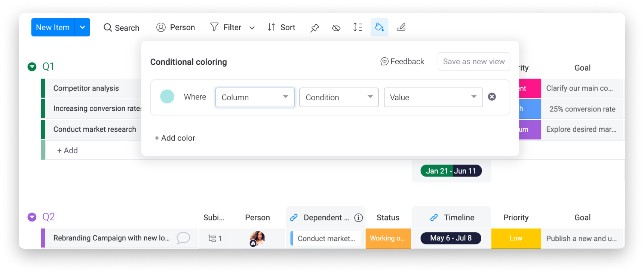Click the Q1 purple priority cell
The image size is (644, 273).
coord(530,129)
